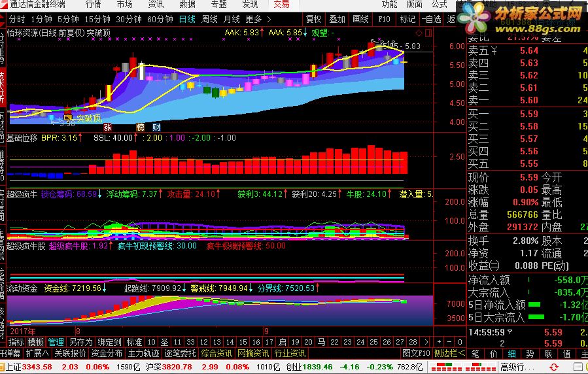Open the 指标 indicator tab
The height and width of the screenshot is (374, 588).
coord(16,342)
